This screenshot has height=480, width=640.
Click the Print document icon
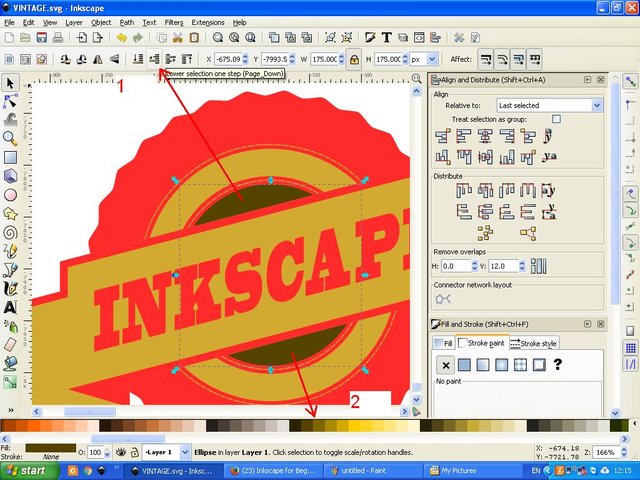pos(58,38)
